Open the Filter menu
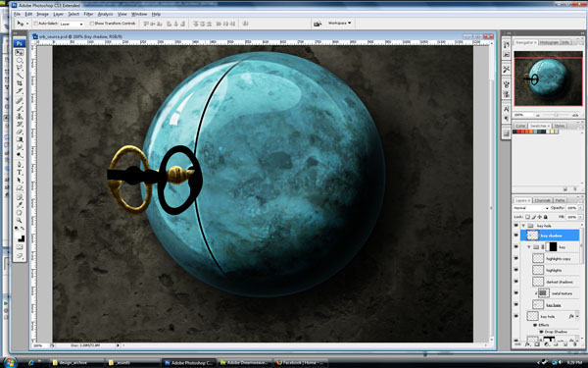The height and width of the screenshot is (368, 588). tap(88, 15)
